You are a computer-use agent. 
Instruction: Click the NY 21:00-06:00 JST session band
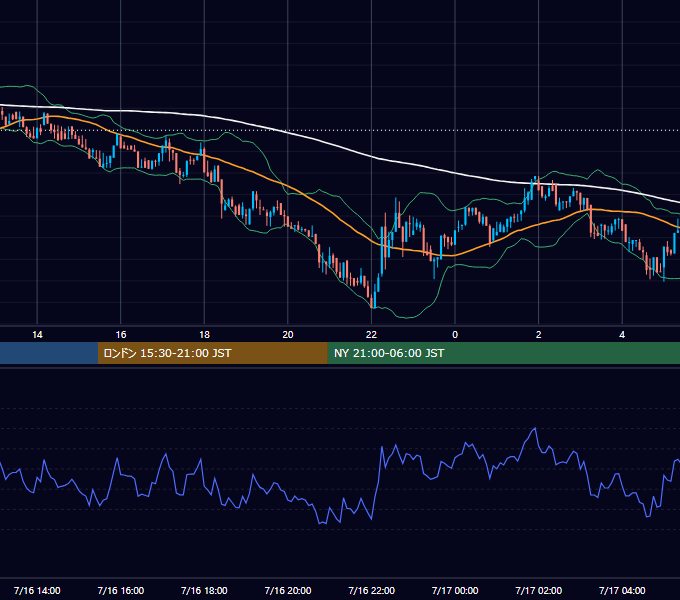pos(503,353)
